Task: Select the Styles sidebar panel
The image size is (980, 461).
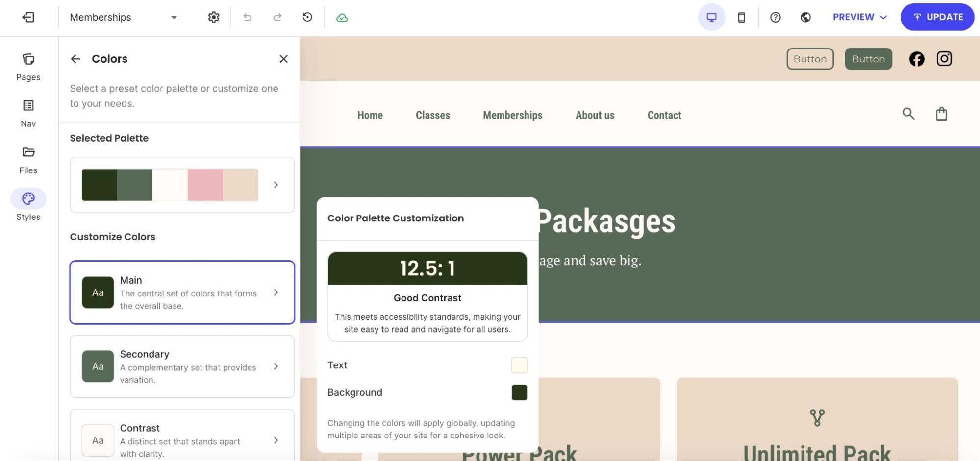Action: (28, 206)
